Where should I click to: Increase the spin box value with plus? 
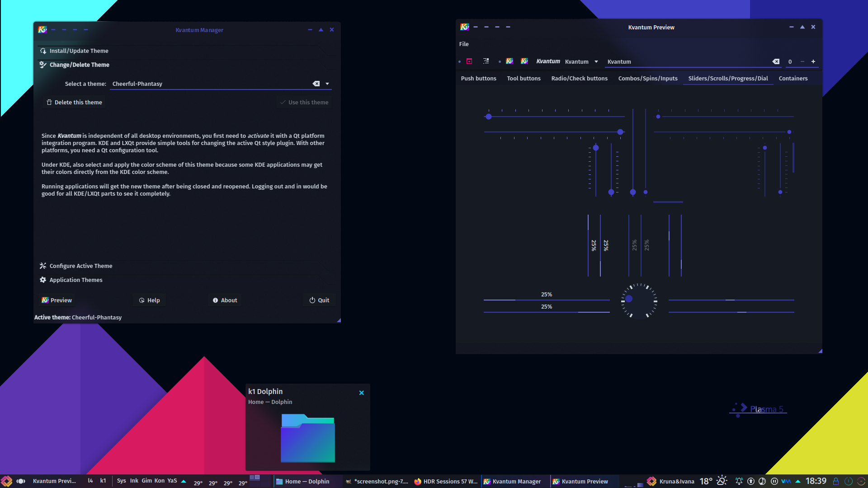coord(813,61)
